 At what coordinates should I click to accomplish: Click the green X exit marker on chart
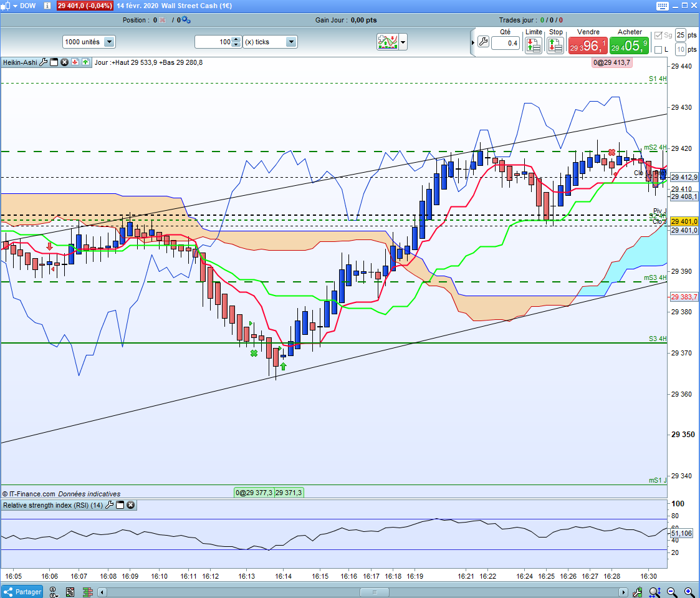pos(254,354)
